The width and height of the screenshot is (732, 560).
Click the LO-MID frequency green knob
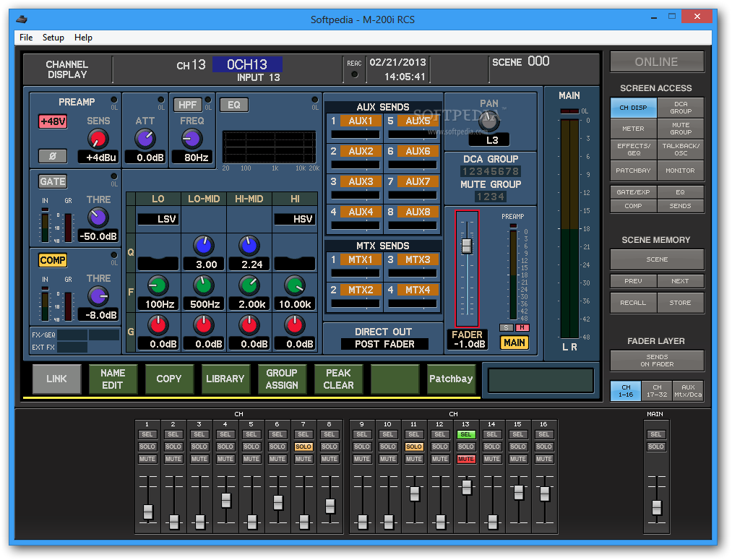(204, 285)
